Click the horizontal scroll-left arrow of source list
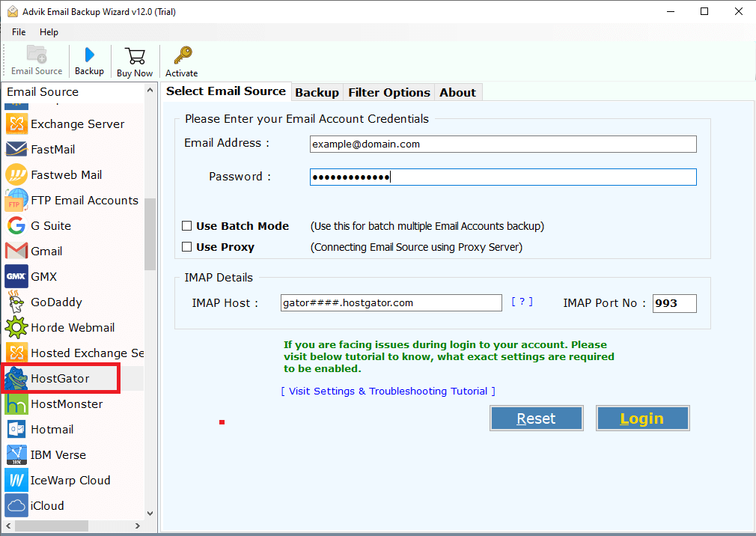The image size is (756, 536). point(8,526)
